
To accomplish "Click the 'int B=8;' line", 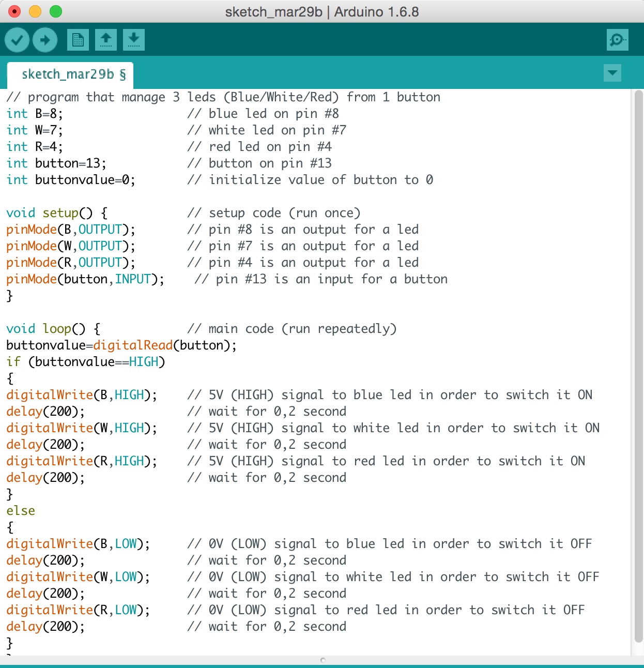I will pyautogui.click(x=35, y=114).
